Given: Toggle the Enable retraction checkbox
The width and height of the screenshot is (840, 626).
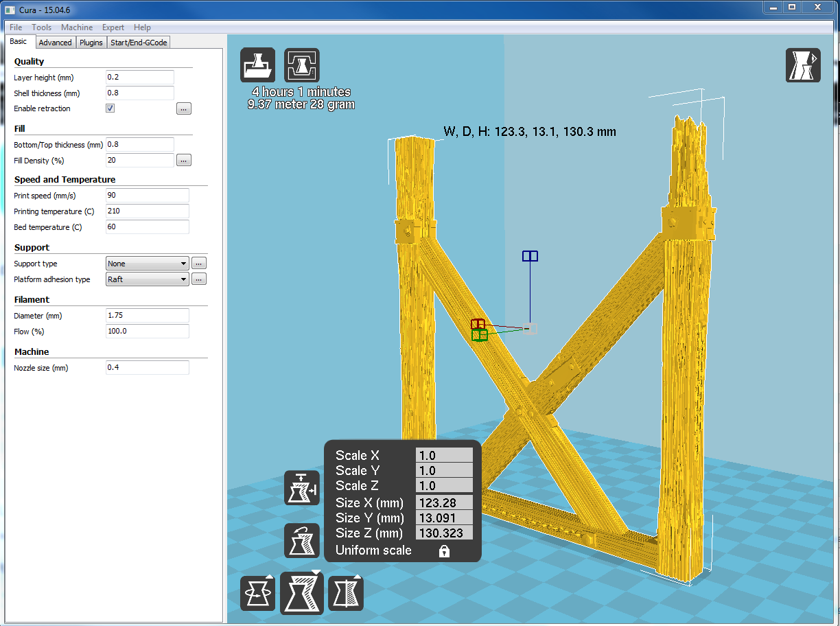Looking at the screenshot, I should point(110,108).
